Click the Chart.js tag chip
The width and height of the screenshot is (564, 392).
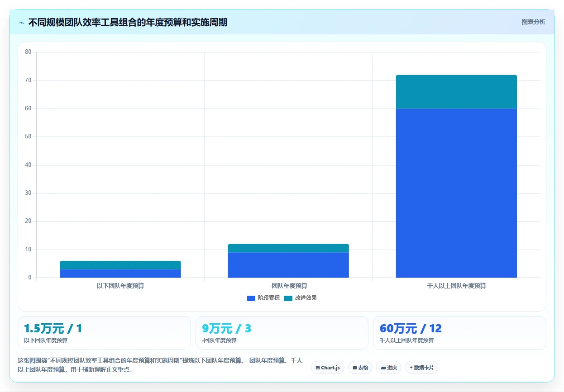328,368
